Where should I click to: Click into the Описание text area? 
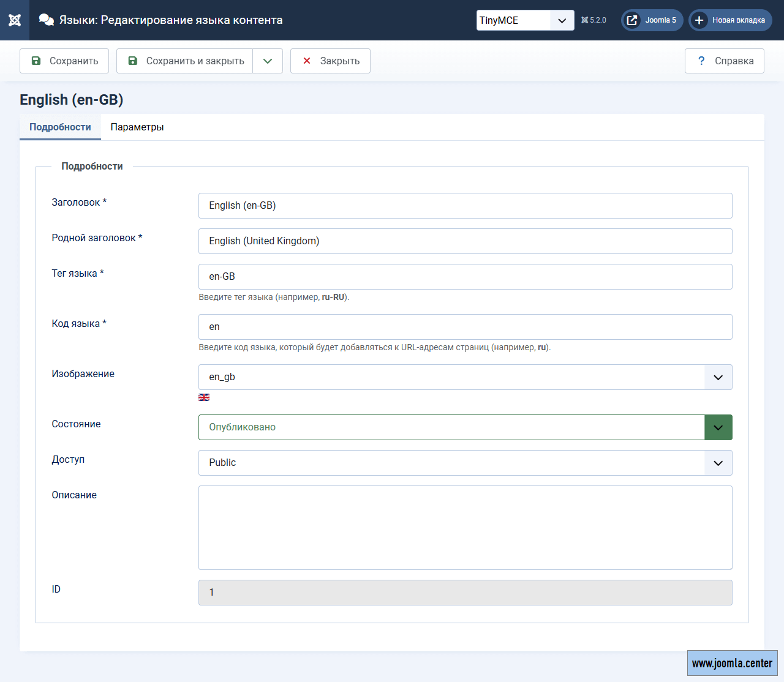tap(465, 528)
